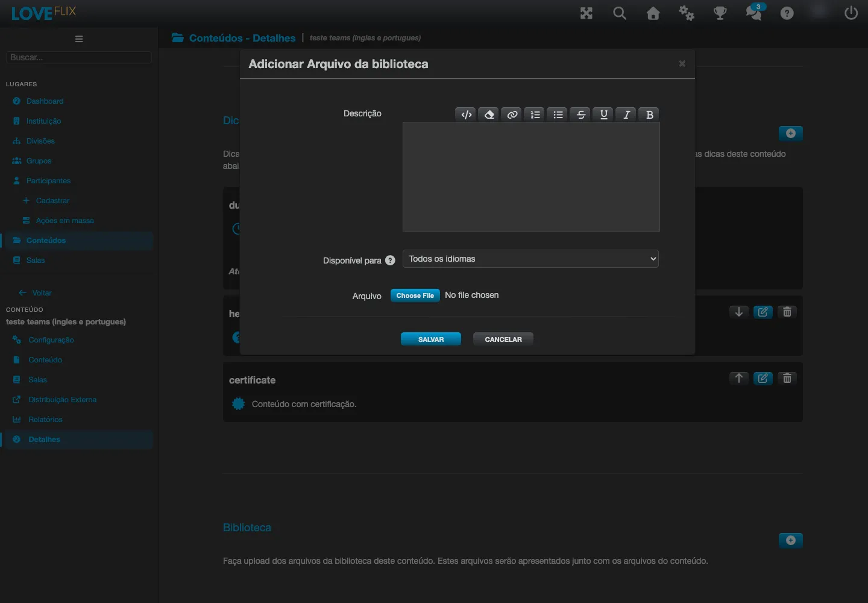This screenshot has height=603, width=868.
Task: Open Relatórios in the sidebar
Action: (x=45, y=420)
